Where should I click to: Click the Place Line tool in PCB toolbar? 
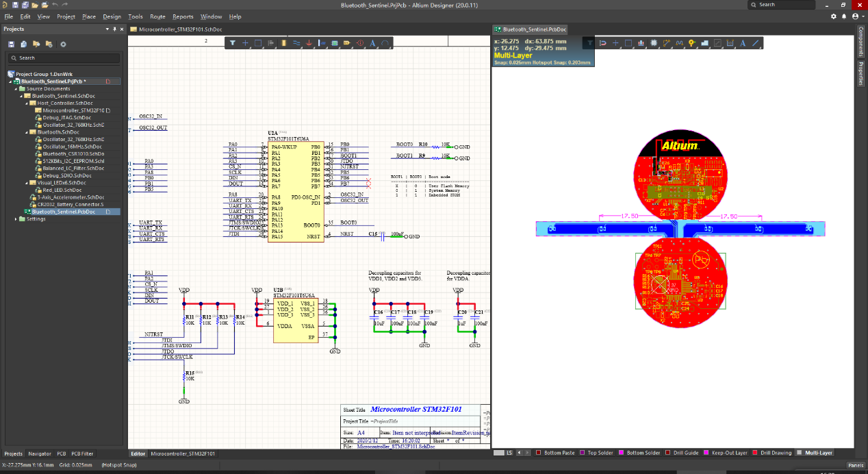[756, 43]
